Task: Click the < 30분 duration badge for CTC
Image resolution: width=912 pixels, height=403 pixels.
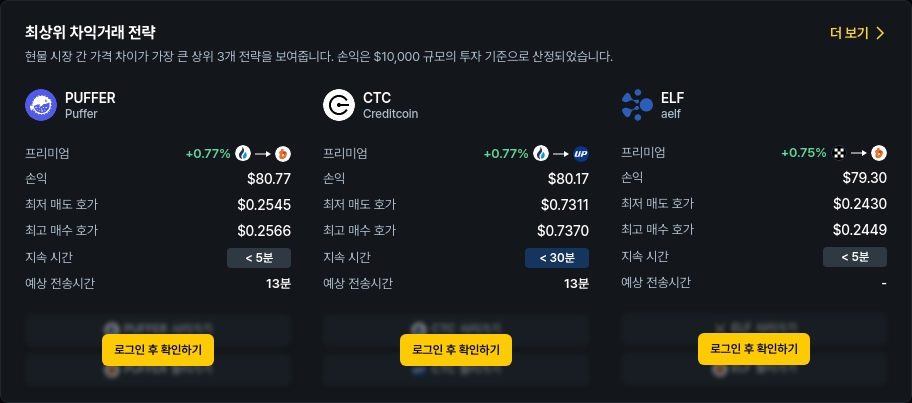Action: tap(557, 258)
